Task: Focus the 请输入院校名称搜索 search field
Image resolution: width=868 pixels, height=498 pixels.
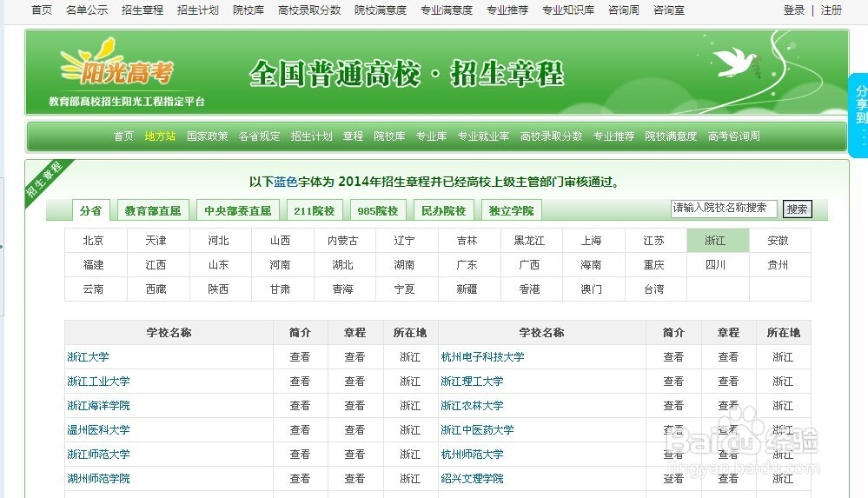Action: click(724, 209)
